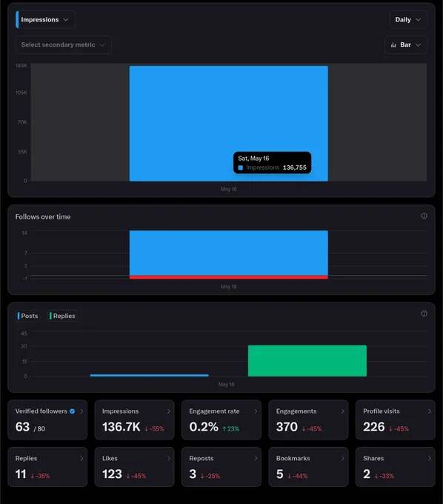
Task: Open the Profile visits card
Action: tap(396, 420)
